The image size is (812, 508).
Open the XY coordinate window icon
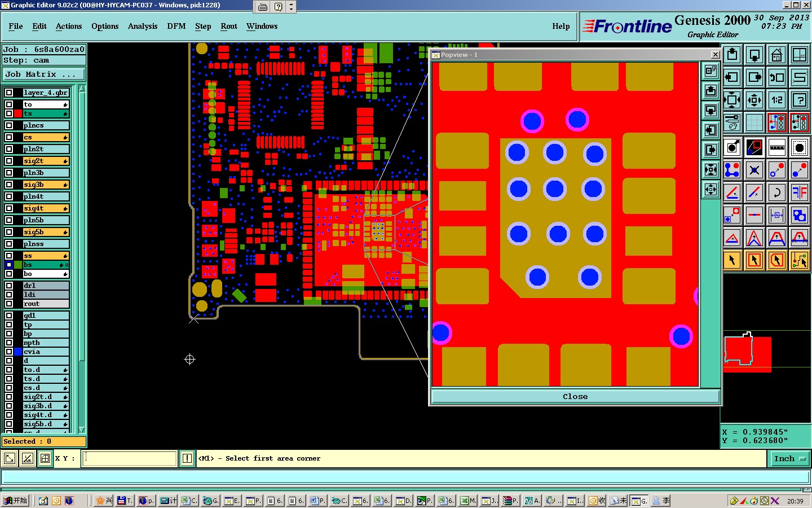click(800, 55)
